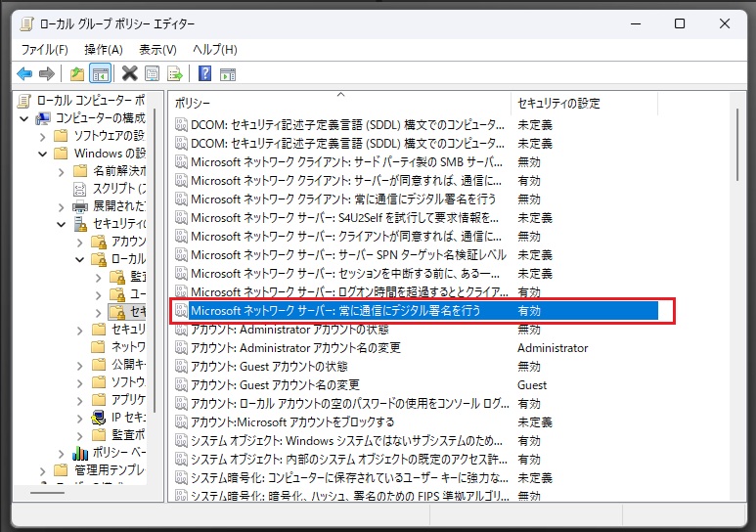Open the 操作(A) menu

[104, 49]
